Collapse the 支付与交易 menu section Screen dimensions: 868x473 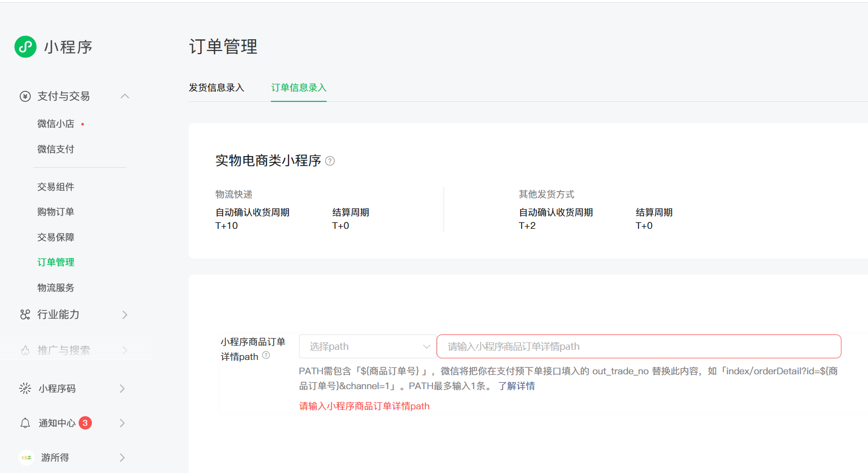[x=125, y=96]
